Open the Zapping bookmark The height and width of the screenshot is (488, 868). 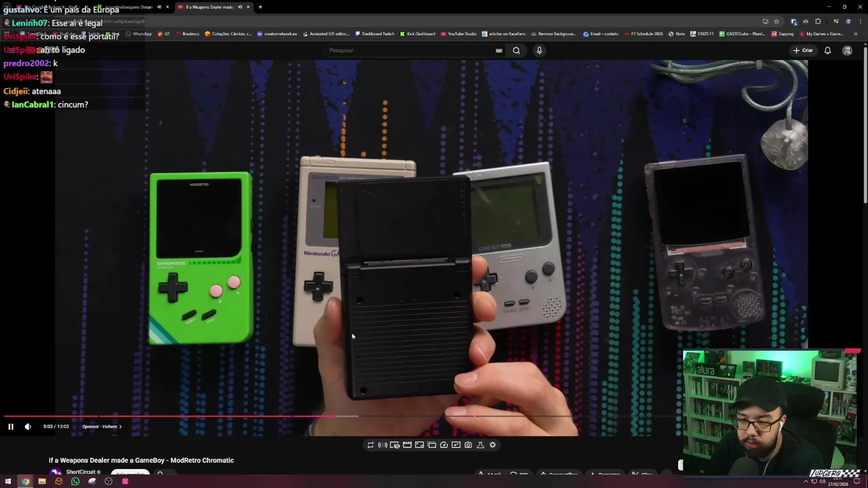783,34
